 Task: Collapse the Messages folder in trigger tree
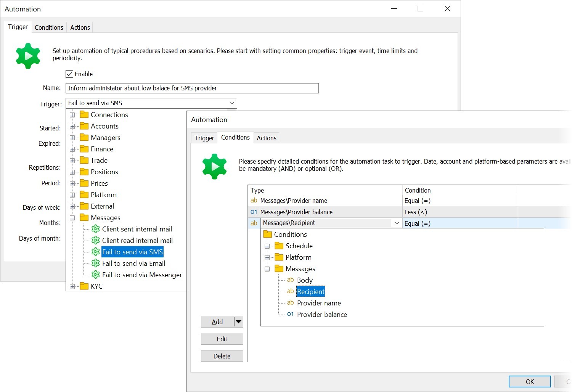tap(72, 218)
